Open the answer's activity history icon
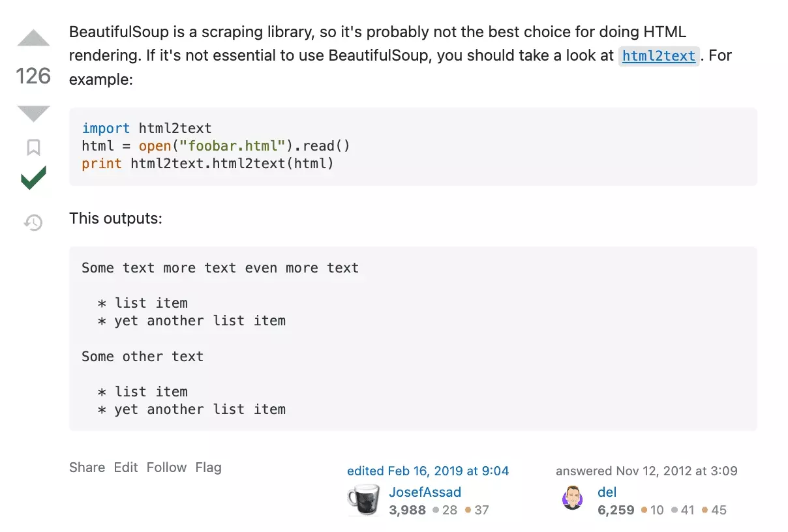The height and width of the screenshot is (532, 788). point(33,223)
